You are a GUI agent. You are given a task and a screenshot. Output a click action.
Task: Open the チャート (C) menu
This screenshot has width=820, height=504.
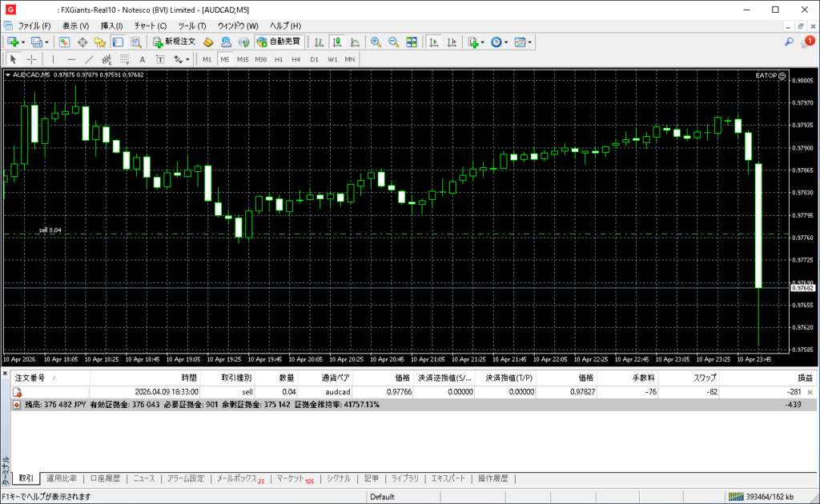click(x=151, y=26)
